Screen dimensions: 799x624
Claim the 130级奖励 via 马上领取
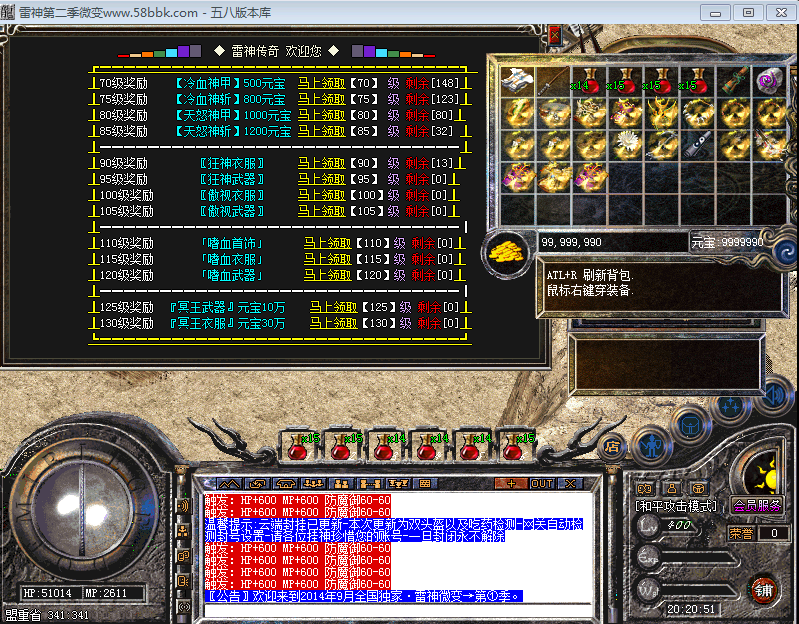point(334,323)
